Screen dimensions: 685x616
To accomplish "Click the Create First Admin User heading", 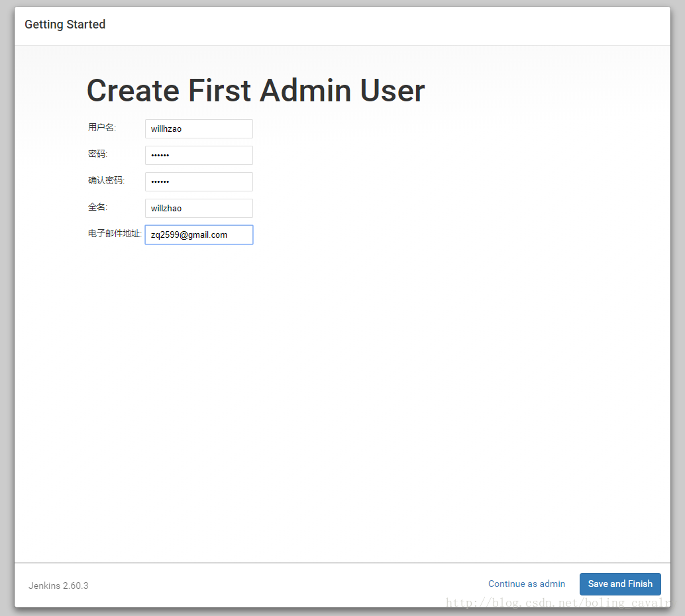I will pos(256,91).
